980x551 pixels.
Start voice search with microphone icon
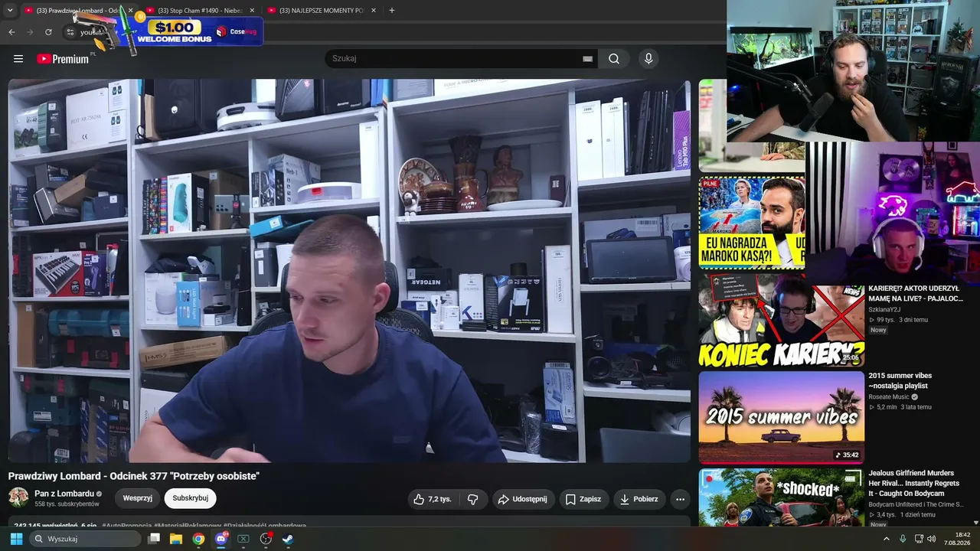pyautogui.click(x=648, y=59)
